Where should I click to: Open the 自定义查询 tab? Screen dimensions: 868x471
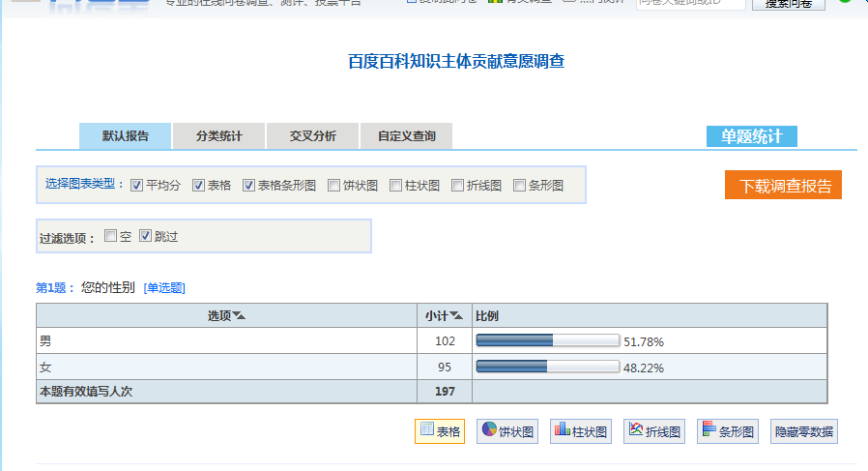point(406,136)
